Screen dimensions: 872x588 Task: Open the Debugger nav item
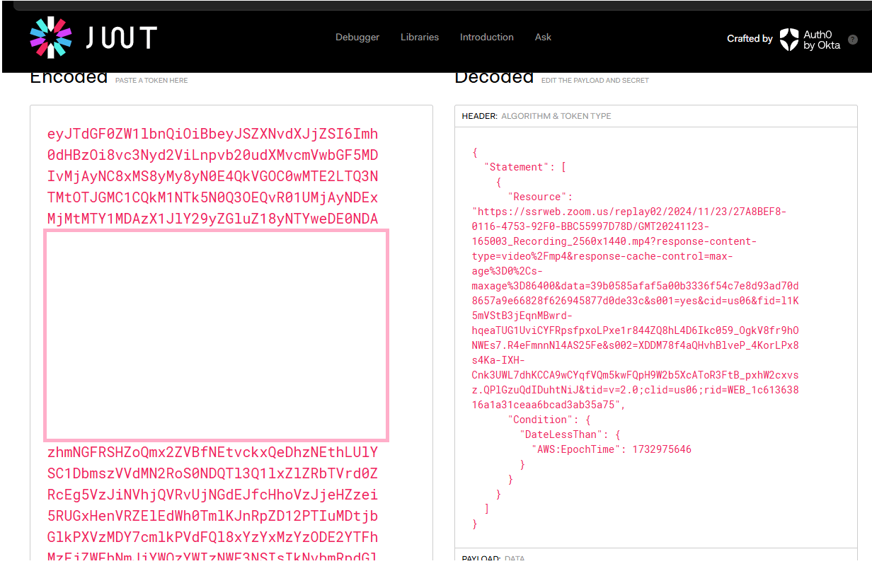click(x=357, y=38)
